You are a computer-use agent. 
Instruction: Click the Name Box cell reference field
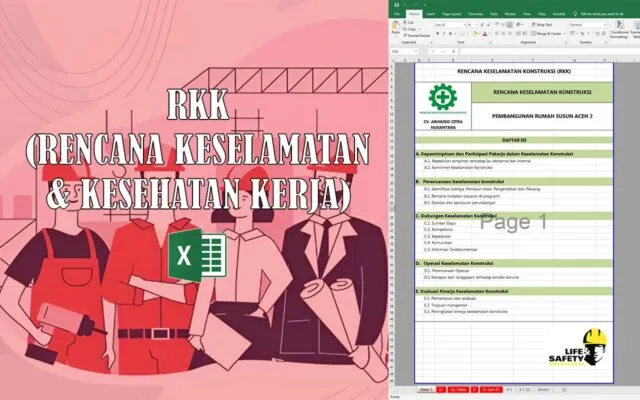[x=402, y=51]
